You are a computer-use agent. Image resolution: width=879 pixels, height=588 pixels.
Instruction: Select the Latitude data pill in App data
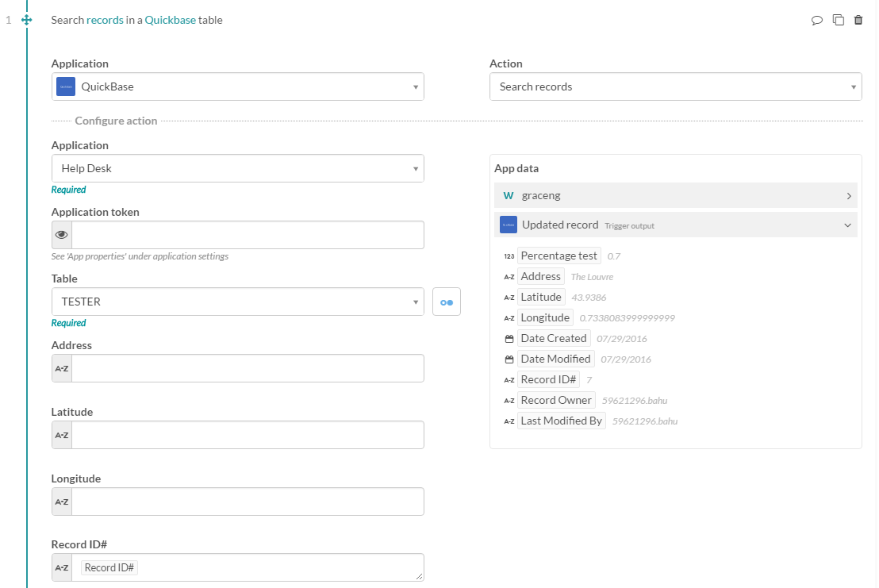[541, 297]
